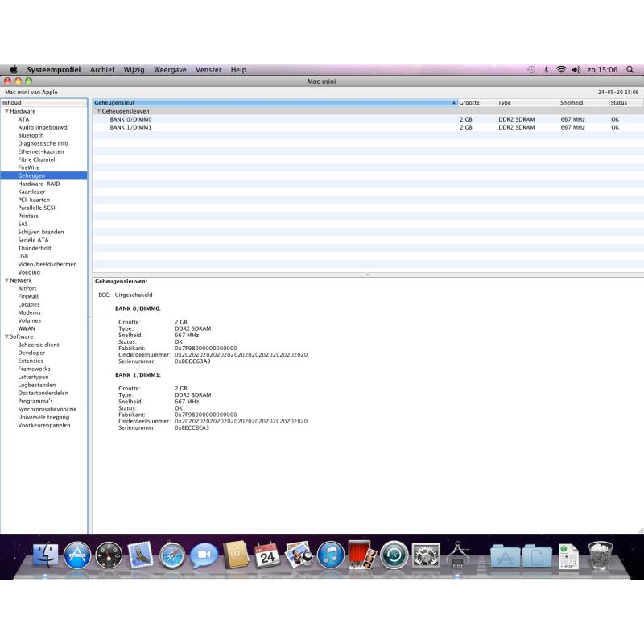Select Firewall under Netwerk
The width and height of the screenshot is (644, 644).
click(28, 296)
